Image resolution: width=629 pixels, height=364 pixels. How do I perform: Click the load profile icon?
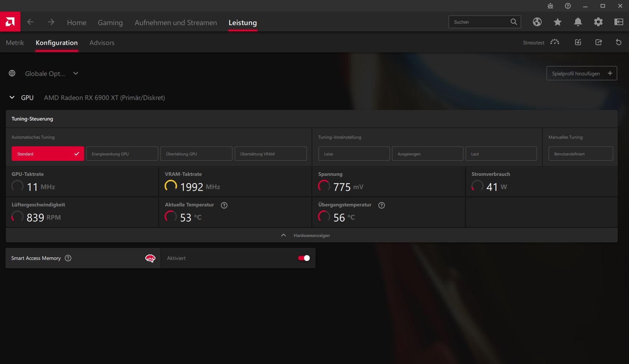point(578,42)
